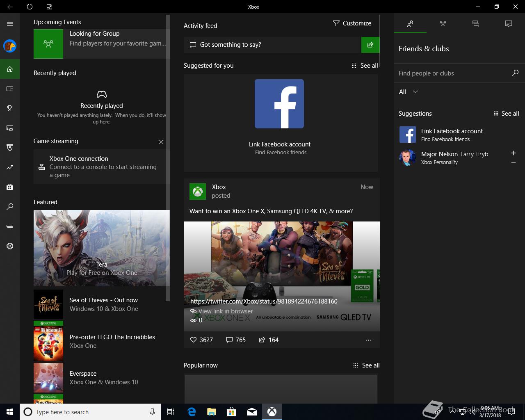Open Sea of Thieves giveaway post image

pos(282,276)
